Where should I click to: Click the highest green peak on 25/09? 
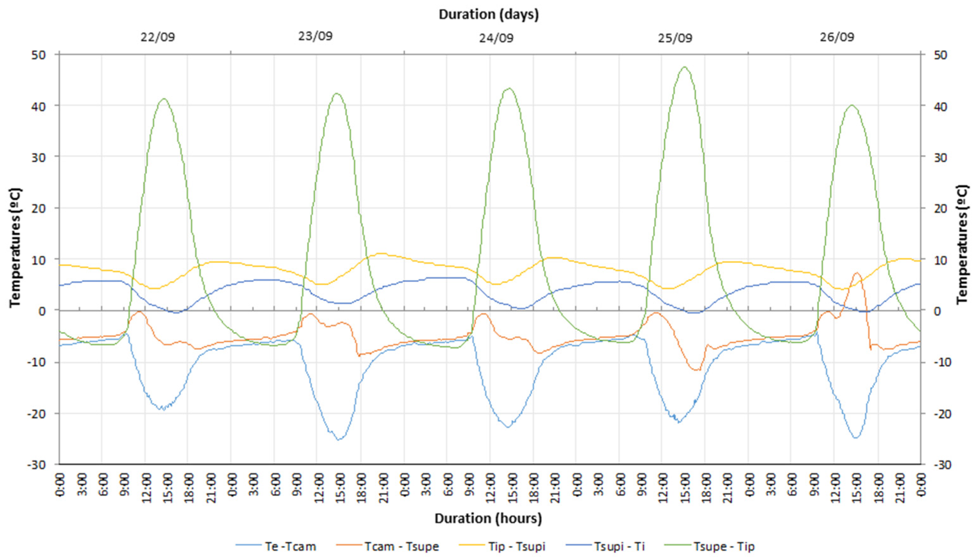(x=684, y=67)
